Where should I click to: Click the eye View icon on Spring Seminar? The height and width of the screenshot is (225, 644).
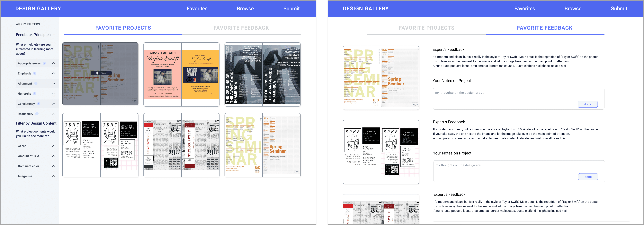coord(98,73)
